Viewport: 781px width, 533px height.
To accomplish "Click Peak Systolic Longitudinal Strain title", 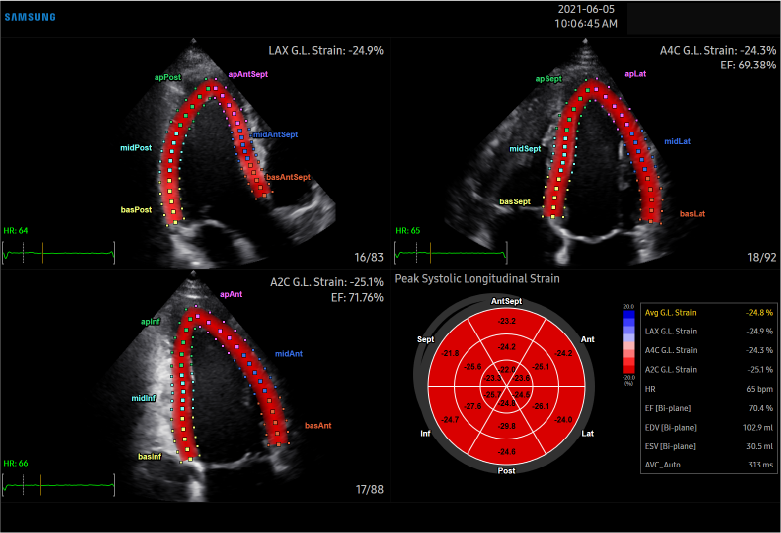I will point(477,278).
